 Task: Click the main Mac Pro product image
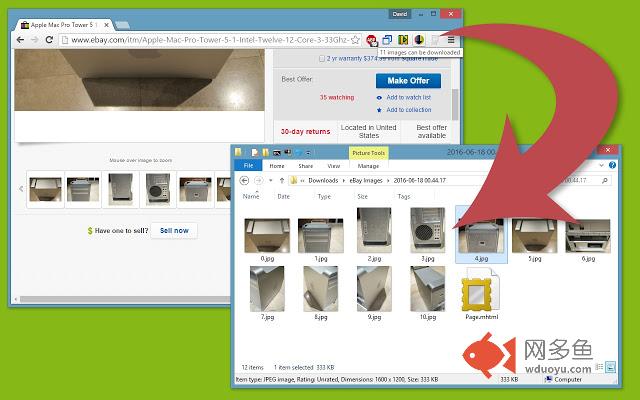coord(140,80)
